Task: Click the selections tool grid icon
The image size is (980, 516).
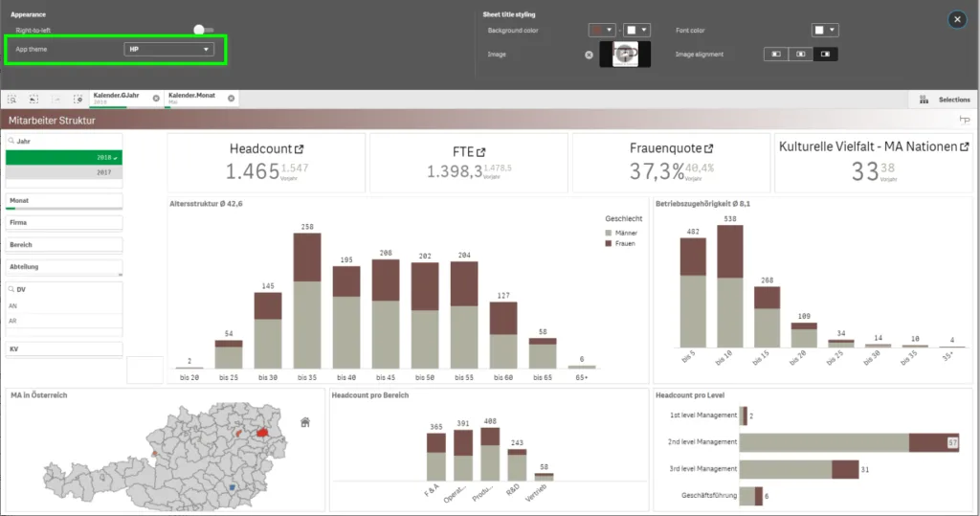Action: click(924, 100)
